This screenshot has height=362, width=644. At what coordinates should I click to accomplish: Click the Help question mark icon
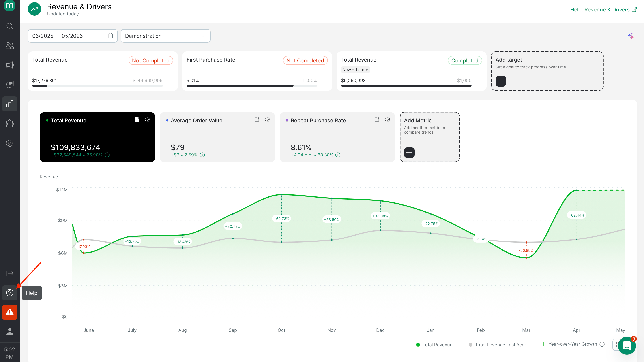10,293
